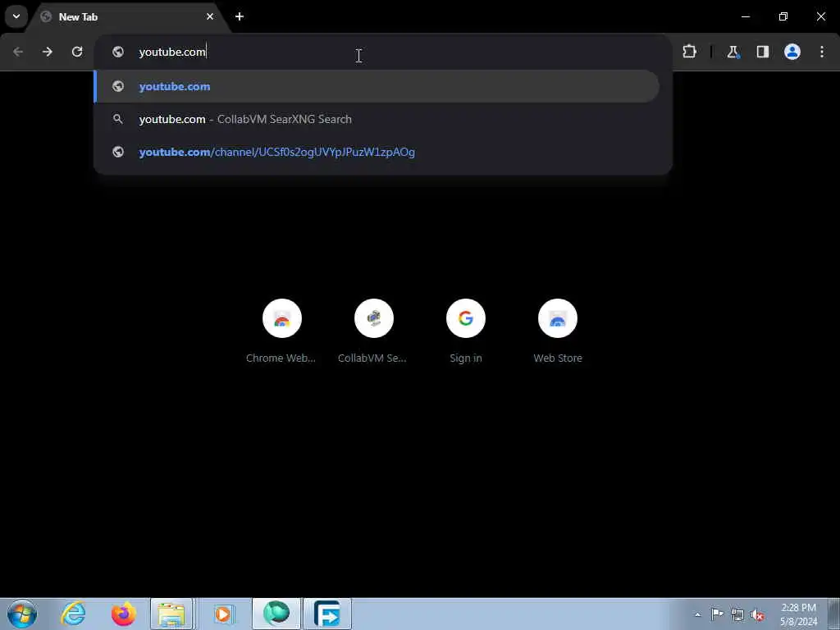The image size is (840, 630).
Task: Go back with the back arrow
Action: tap(18, 52)
